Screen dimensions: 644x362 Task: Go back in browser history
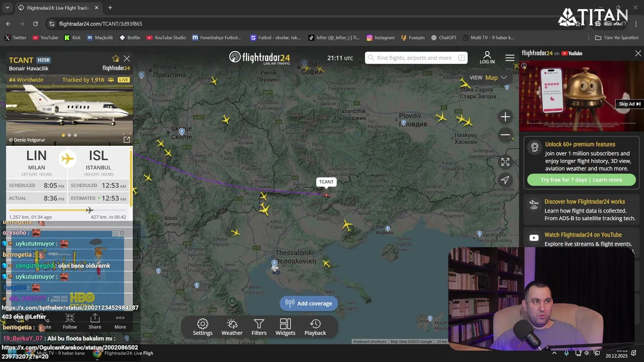coord(8,24)
